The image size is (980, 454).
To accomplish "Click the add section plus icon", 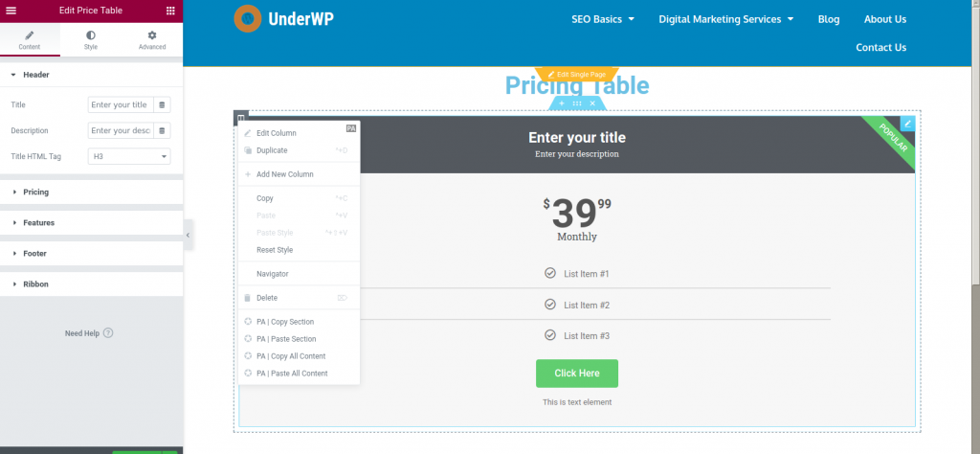I will coord(561,103).
